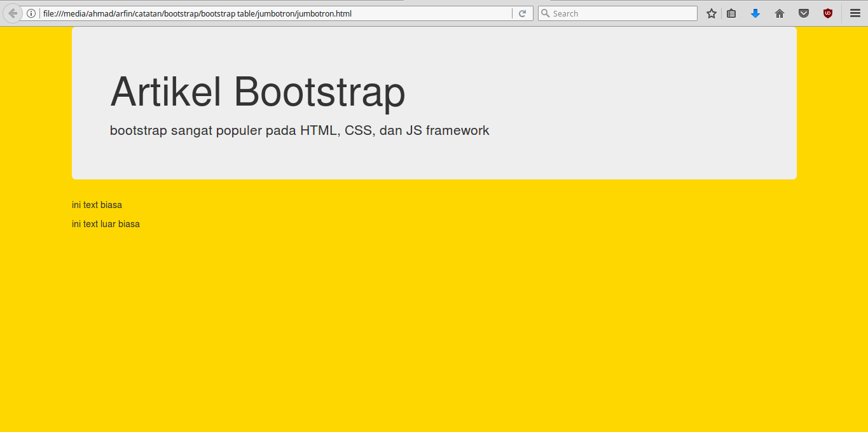Select the text 'bootstrap sangat populer pada HTML, CSS, dan JS framework'

(300, 130)
